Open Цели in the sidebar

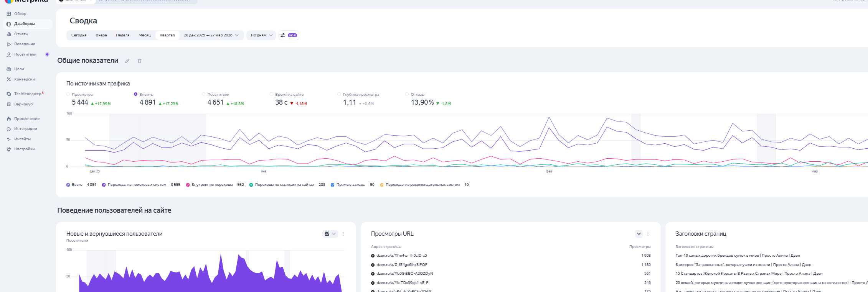tap(19, 69)
